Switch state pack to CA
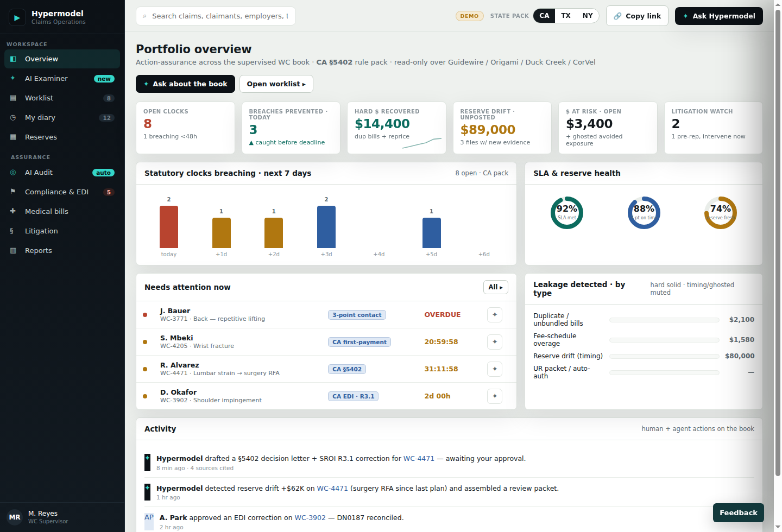 [x=544, y=16]
